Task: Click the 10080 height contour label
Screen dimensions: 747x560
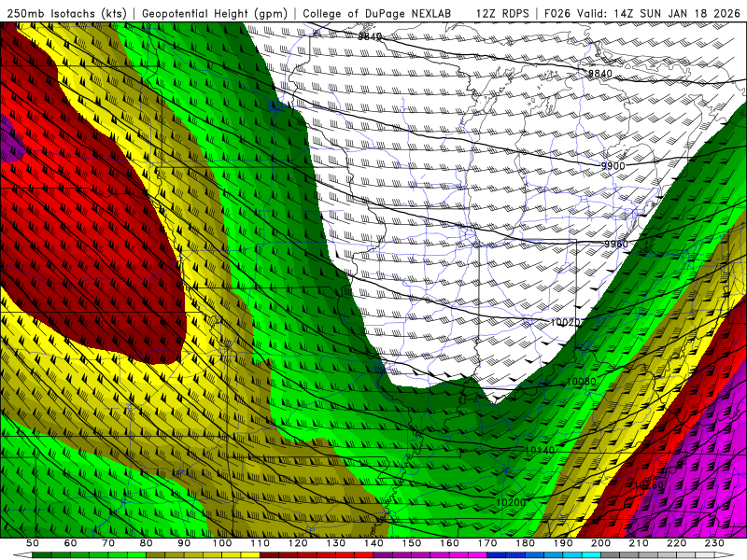Action: pyautogui.click(x=581, y=382)
